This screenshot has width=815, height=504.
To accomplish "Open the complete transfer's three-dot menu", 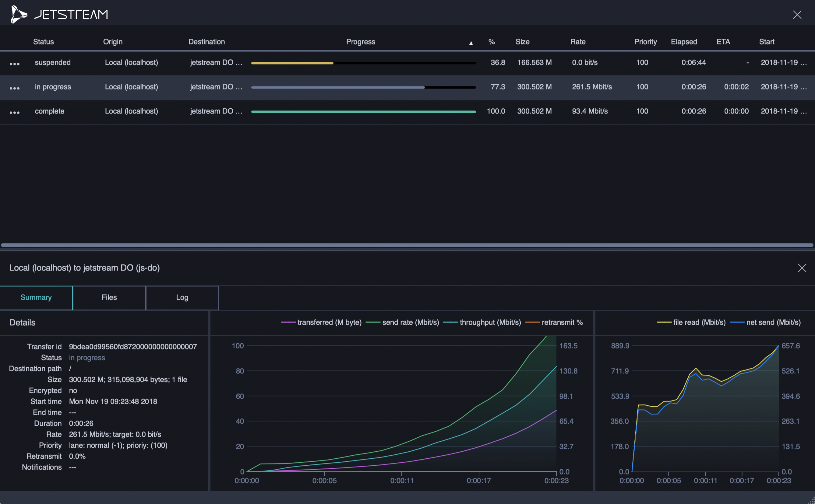I will click(x=14, y=112).
